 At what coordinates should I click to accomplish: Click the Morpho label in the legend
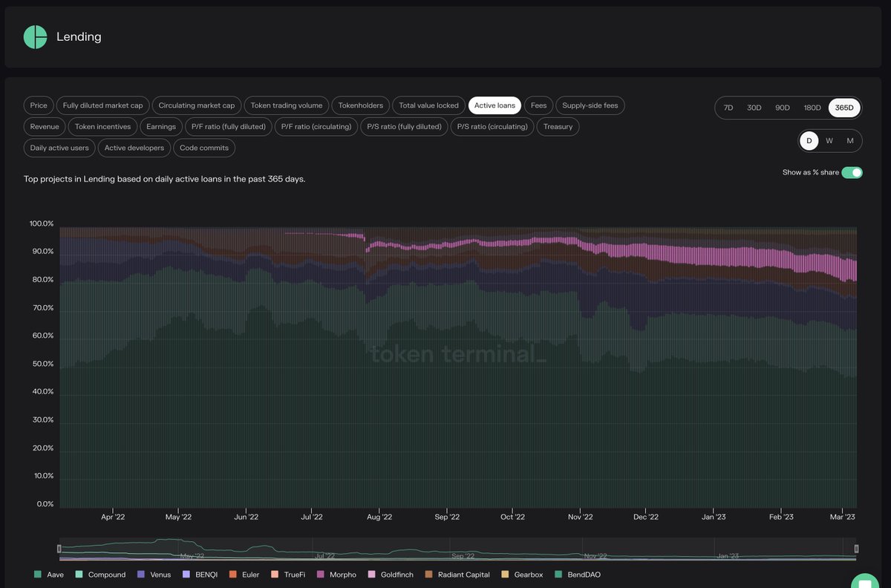coord(342,574)
